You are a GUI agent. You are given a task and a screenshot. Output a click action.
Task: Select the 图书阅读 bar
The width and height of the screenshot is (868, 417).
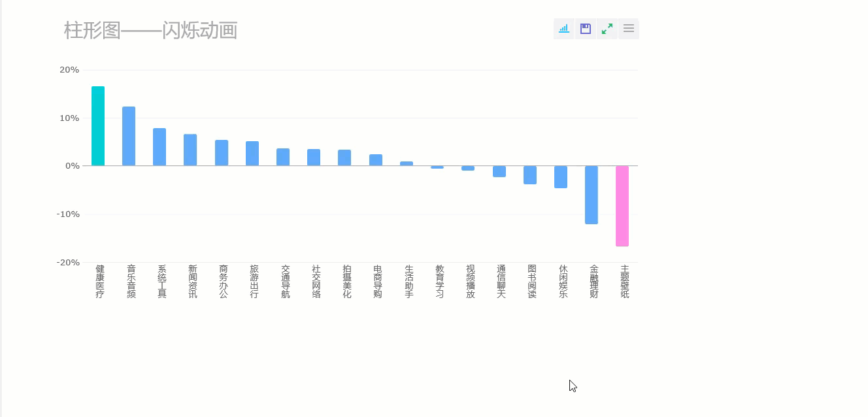530,175
